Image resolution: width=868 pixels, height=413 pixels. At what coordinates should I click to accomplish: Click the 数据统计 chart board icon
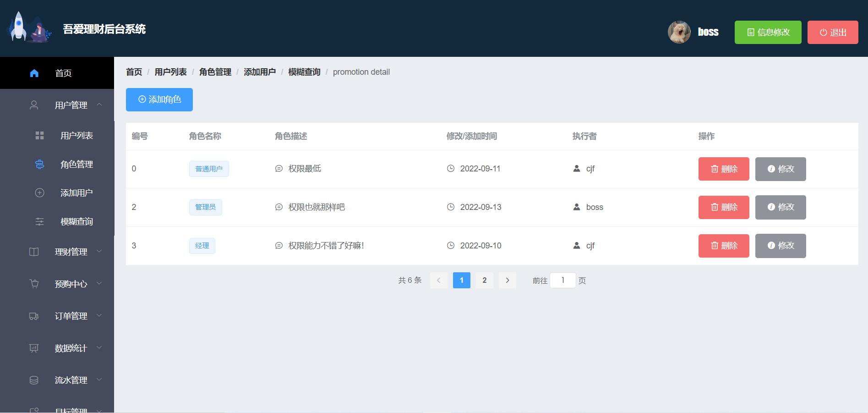point(34,348)
